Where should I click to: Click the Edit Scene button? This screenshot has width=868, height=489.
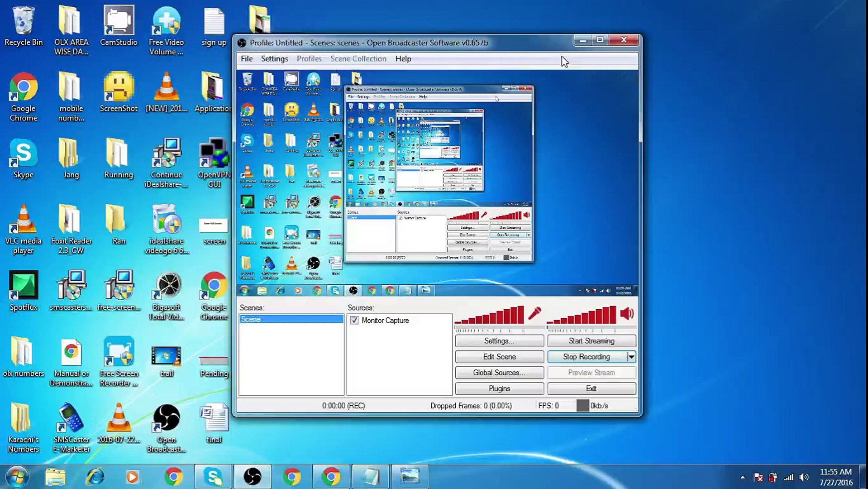click(499, 357)
